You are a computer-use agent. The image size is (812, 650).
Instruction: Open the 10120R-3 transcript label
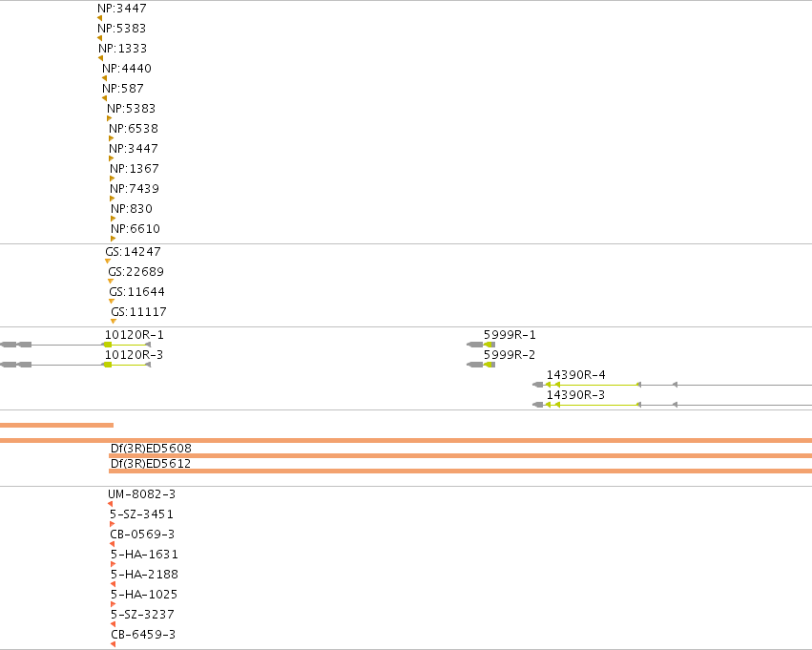135,355
